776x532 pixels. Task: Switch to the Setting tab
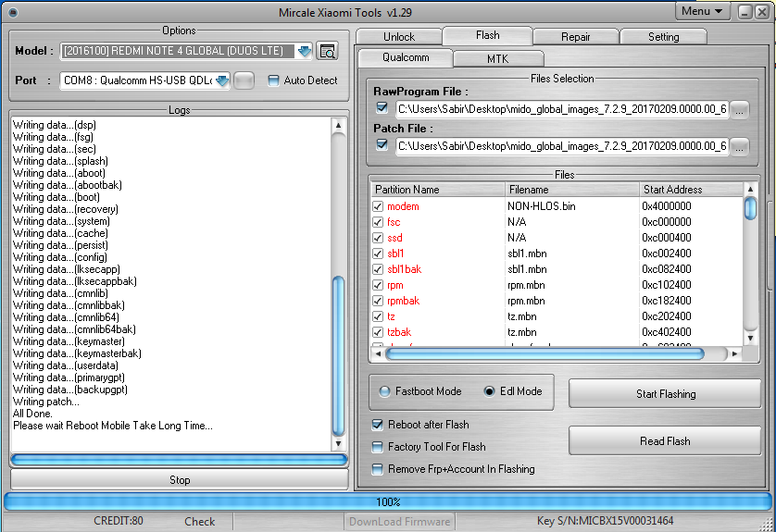pyautogui.click(x=663, y=37)
